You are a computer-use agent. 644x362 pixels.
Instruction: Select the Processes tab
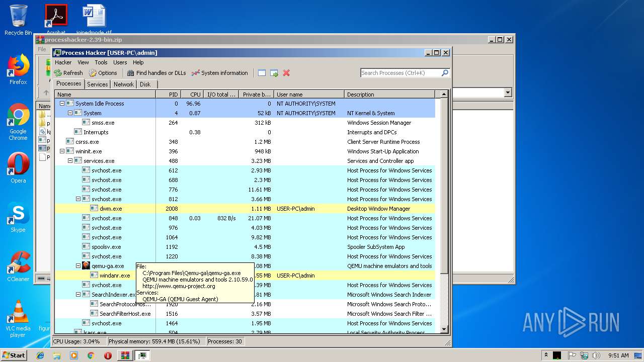(69, 84)
